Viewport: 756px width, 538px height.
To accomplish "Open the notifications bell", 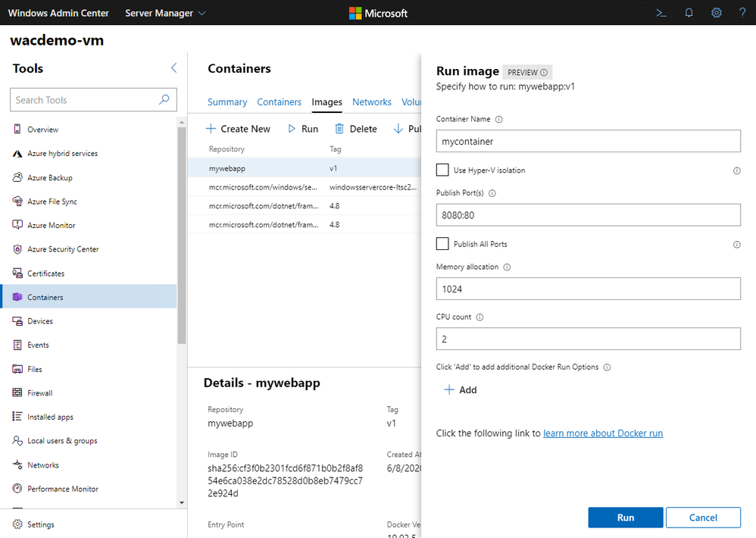I will click(x=689, y=13).
